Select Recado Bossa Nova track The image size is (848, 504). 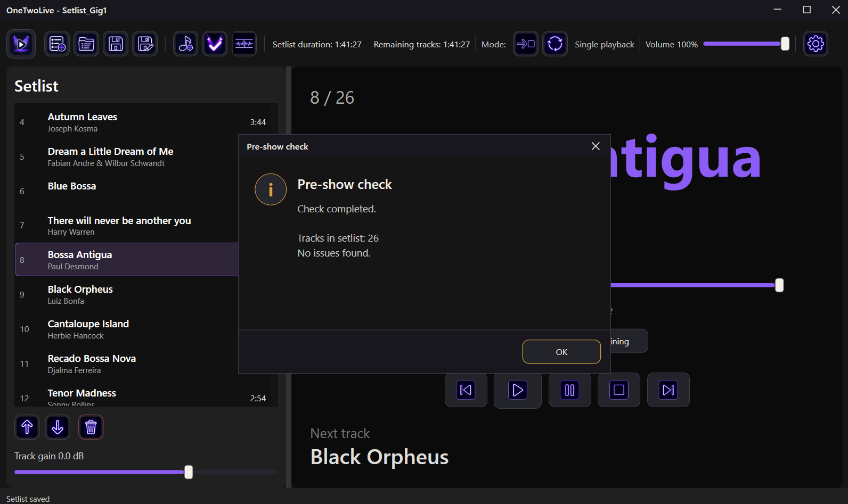click(127, 363)
